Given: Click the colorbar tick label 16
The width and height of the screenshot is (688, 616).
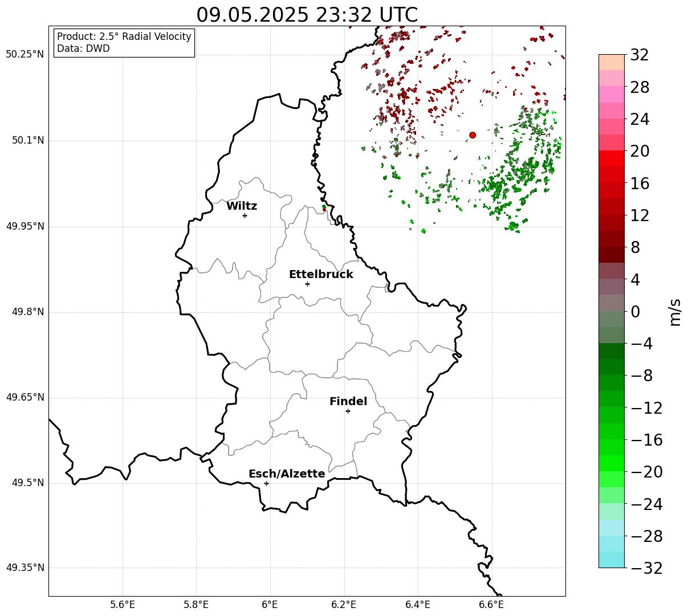Looking at the screenshot, I should coord(640,183).
